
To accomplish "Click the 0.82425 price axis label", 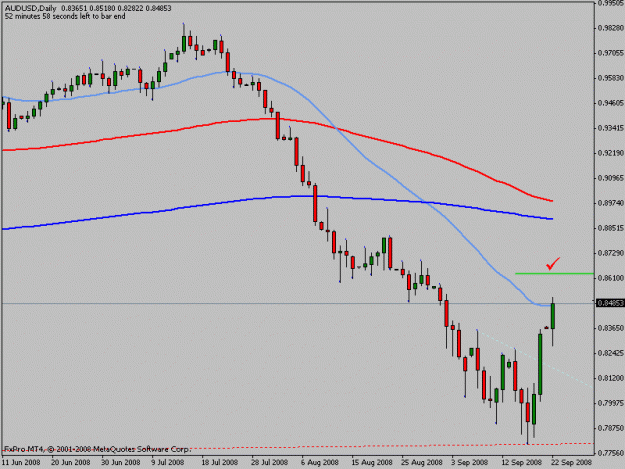I will tap(610, 353).
